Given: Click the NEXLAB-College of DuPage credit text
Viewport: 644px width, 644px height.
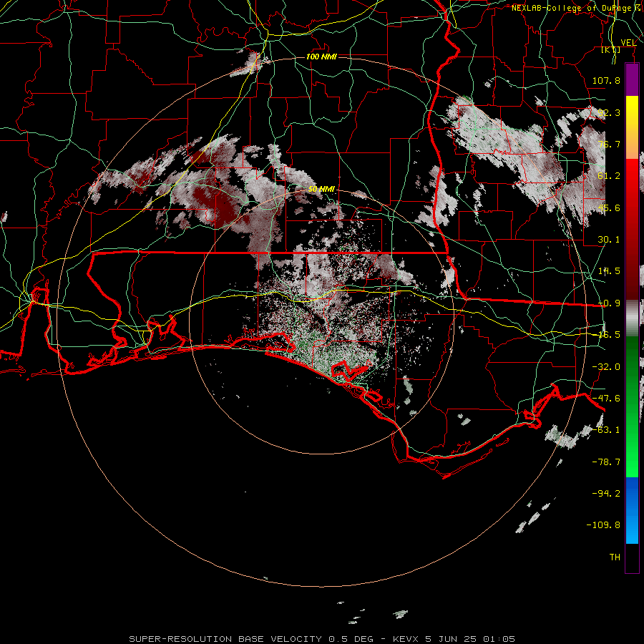Looking at the screenshot, I should coord(572,8).
